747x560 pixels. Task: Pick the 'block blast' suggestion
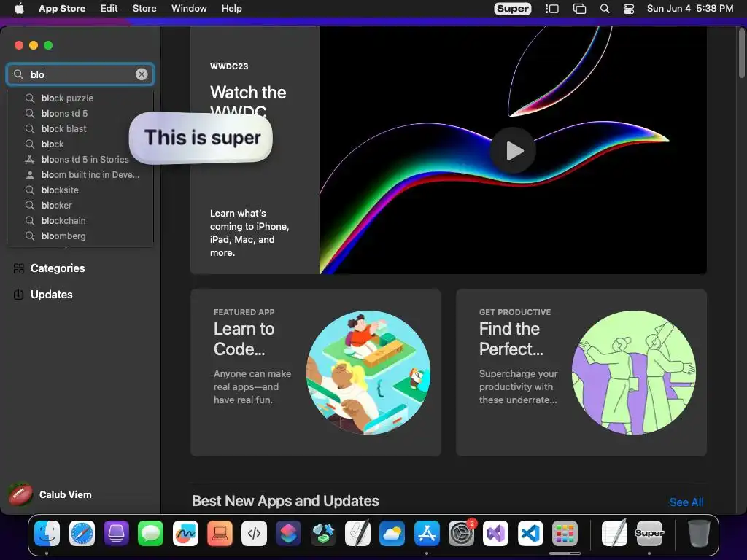[x=80, y=128]
